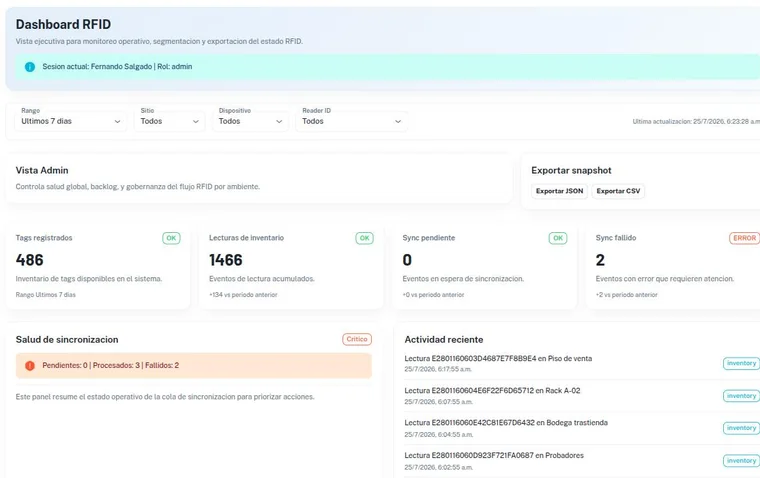Screen dimensions: 760x478
Task: Click the red alert icon beside Pendientes
Action: tap(30, 366)
